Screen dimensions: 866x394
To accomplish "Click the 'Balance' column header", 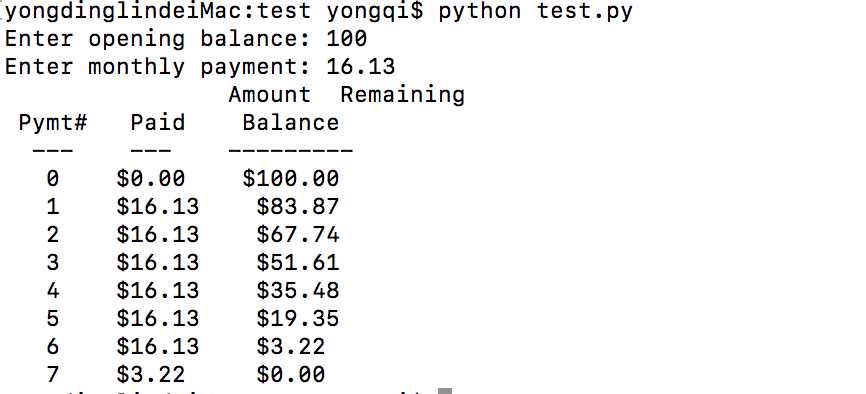I will click(291, 123).
